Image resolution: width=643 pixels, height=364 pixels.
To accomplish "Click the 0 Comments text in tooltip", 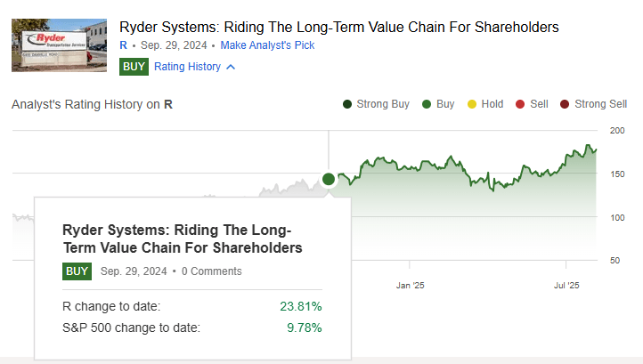I will (212, 271).
